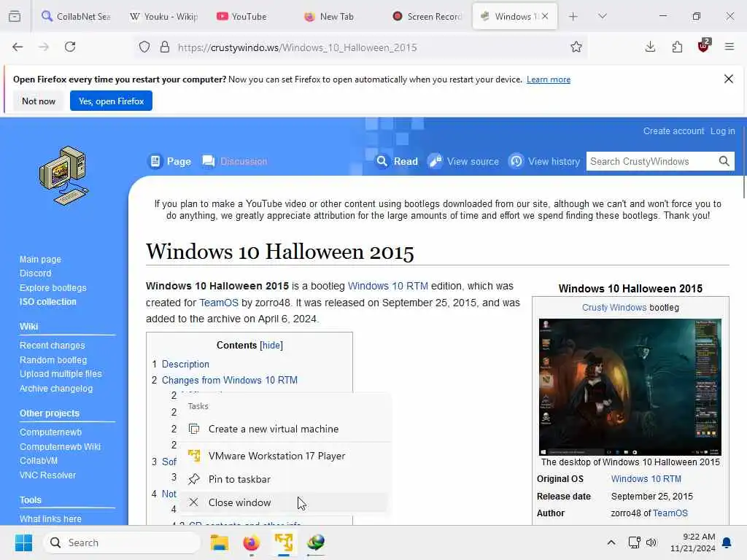Select the Page wiki tab
Viewport: 747px width, 560px height.
[x=170, y=161]
